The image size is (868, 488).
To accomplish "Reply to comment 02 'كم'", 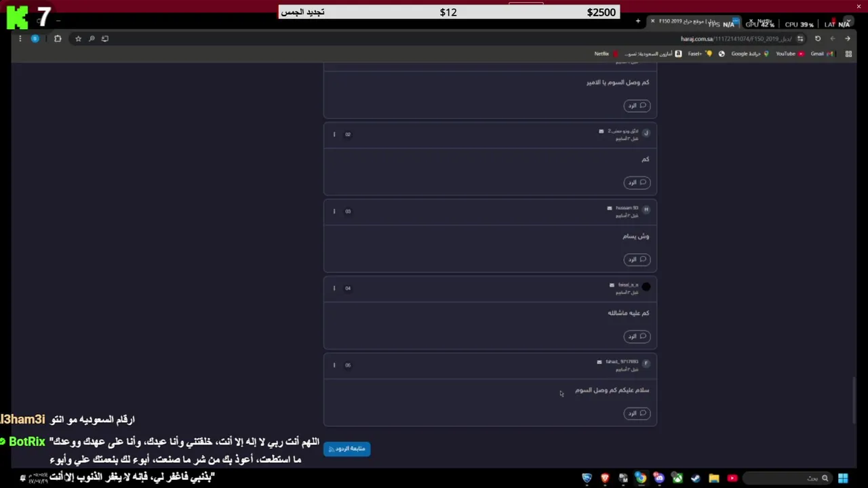I will tap(637, 182).
